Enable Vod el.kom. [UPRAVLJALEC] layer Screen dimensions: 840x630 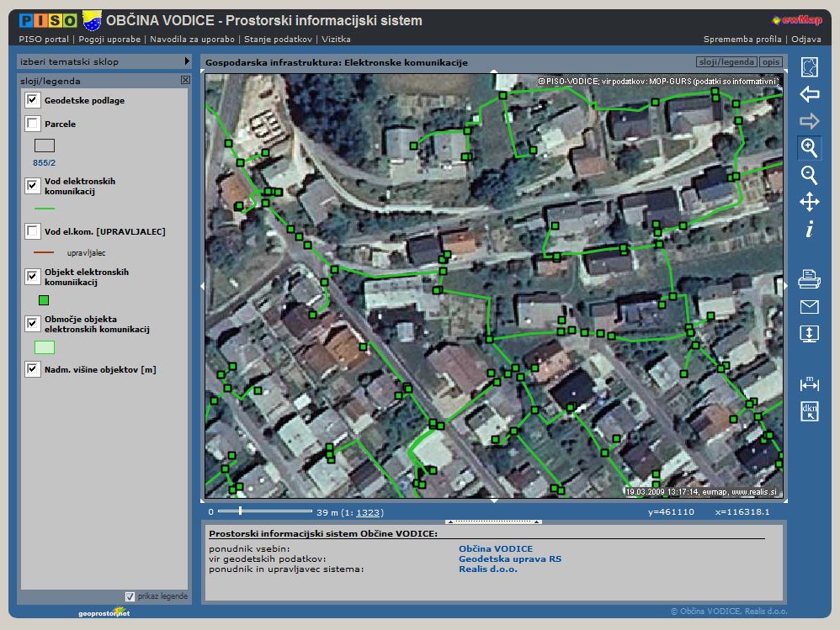pyautogui.click(x=33, y=231)
